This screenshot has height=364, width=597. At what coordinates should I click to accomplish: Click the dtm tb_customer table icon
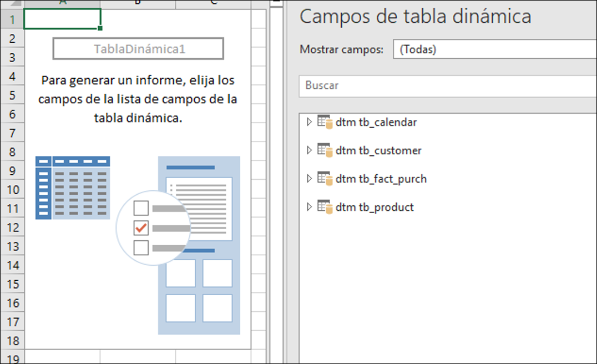(x=325, y=150)
